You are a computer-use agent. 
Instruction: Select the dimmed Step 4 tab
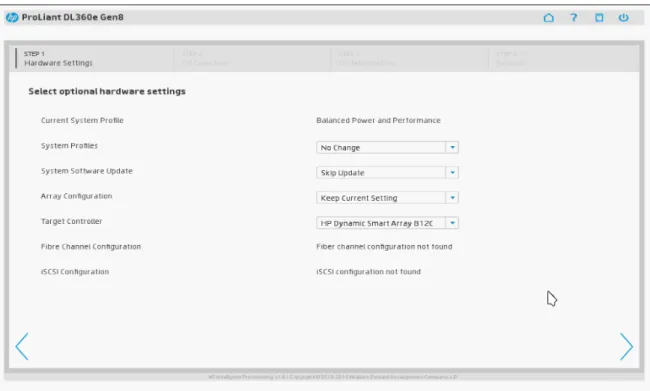point(563,58)
